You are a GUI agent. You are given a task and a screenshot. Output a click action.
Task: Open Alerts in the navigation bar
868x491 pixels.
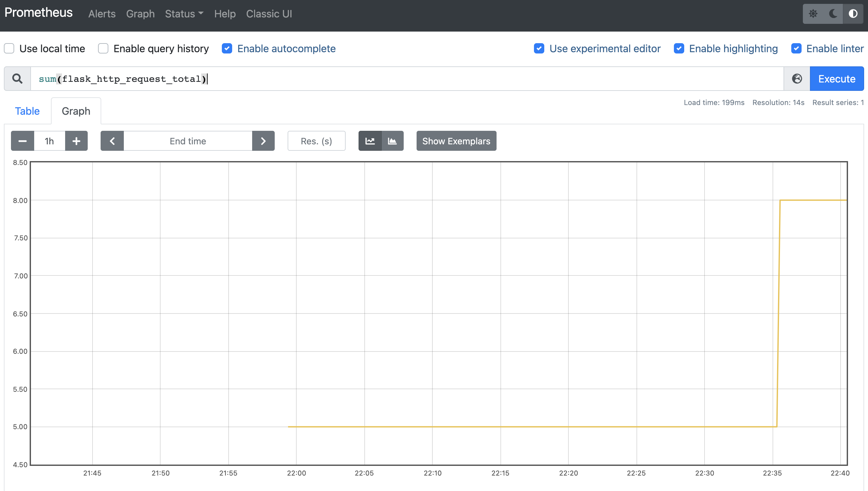coord(102,14)
